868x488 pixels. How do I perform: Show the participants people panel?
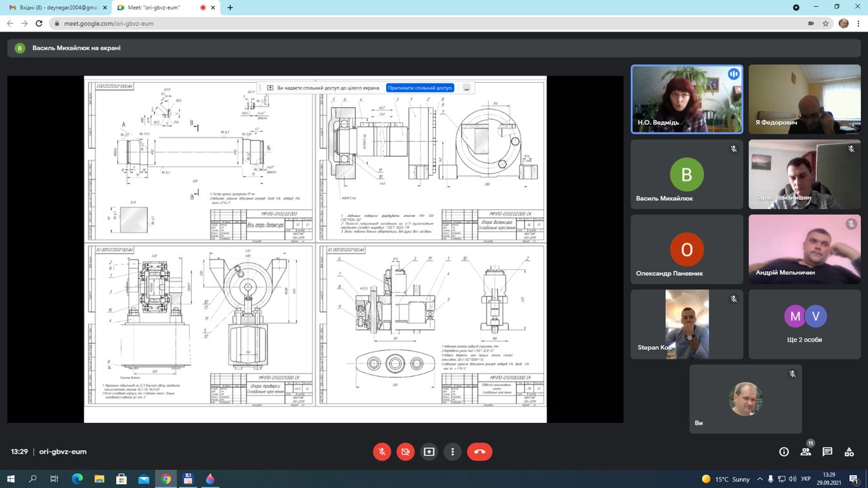click(x=805, y=452)
